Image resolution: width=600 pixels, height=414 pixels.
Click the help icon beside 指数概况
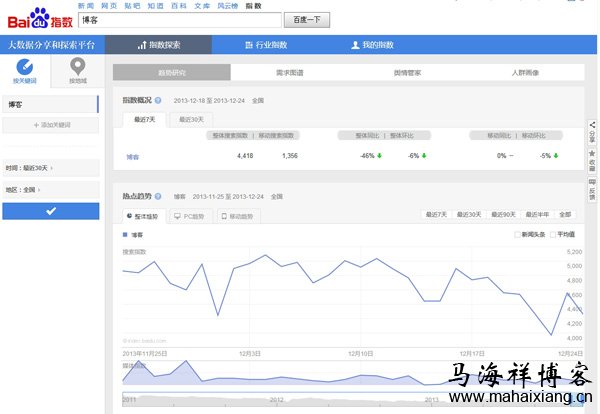point(158,100)
